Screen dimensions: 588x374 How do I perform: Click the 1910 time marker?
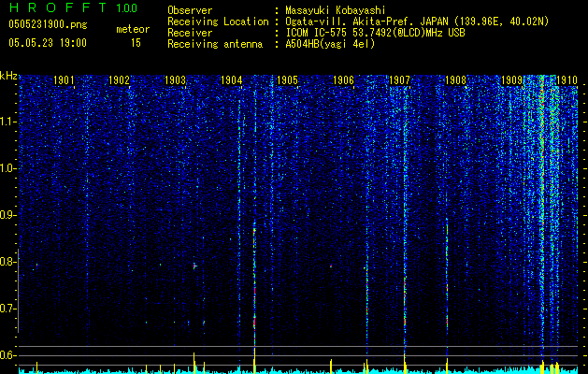[x=567, y=79]
